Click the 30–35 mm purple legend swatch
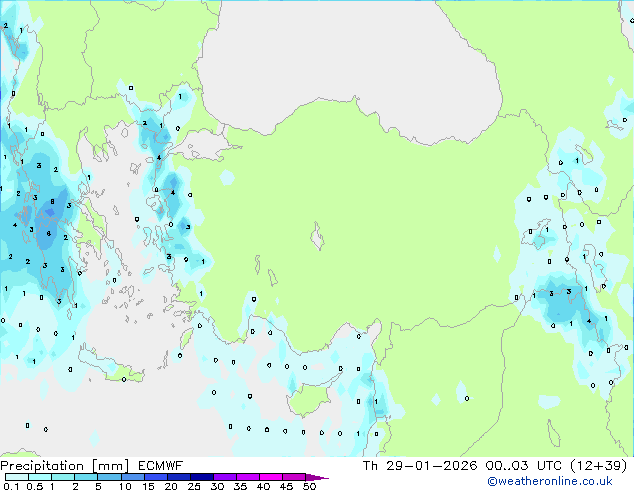The image size is (634, 490). click(x=225, y=477)
